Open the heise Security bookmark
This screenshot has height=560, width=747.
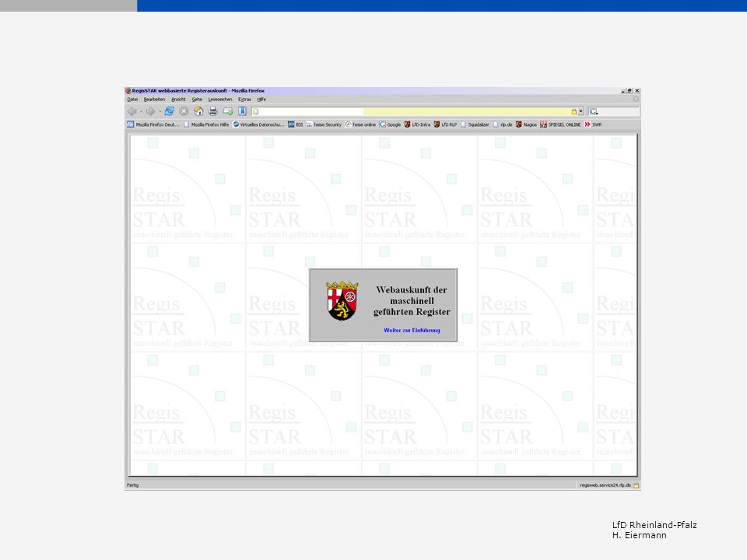324,124
